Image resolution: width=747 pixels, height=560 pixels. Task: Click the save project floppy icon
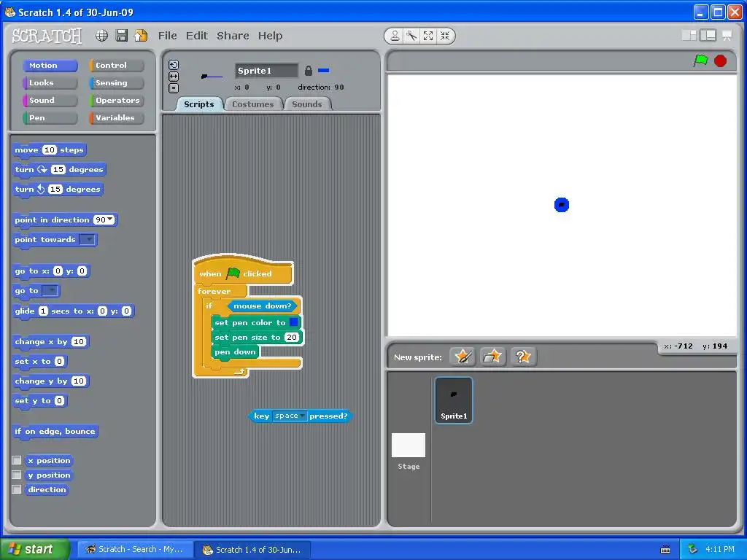[122, 36]
